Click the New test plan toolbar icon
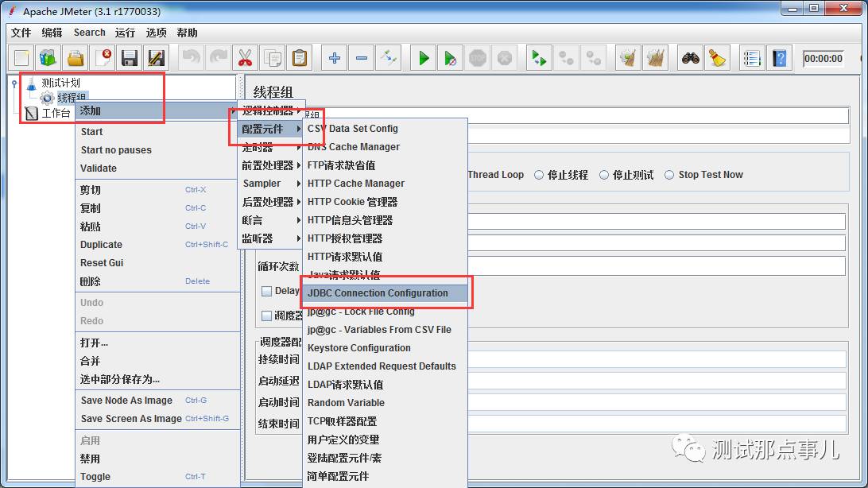This screenshot has width=868, height=488. 21,58
